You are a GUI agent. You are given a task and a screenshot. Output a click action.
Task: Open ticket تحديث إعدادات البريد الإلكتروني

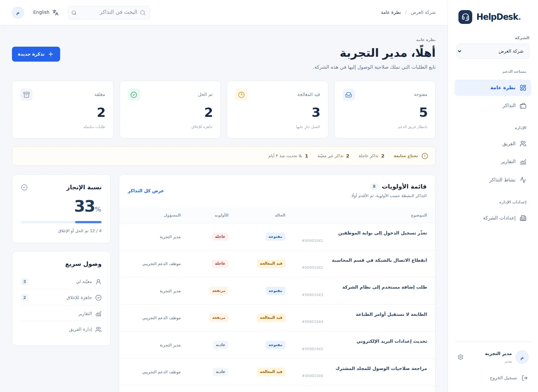pyautogui.click(x=392, y=341)
